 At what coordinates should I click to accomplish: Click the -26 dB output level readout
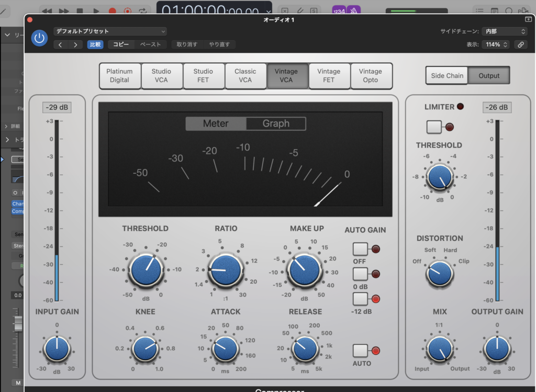point(497,107)
